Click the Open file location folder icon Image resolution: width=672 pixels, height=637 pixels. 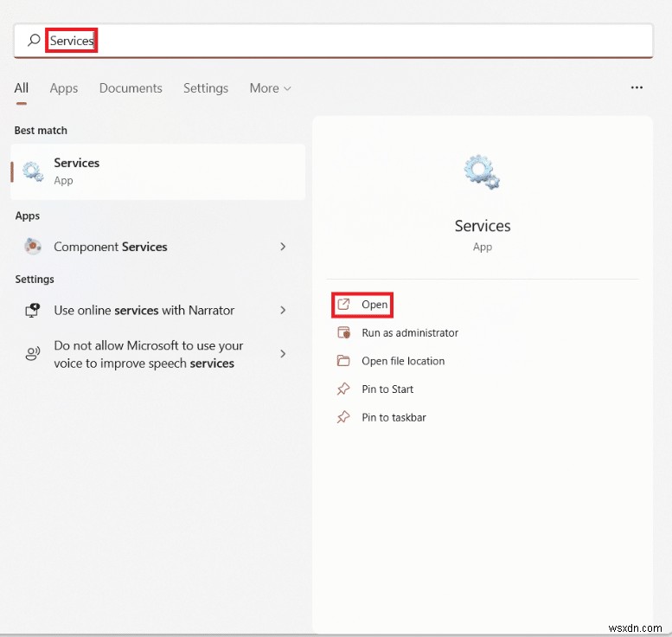pos(343,361)
